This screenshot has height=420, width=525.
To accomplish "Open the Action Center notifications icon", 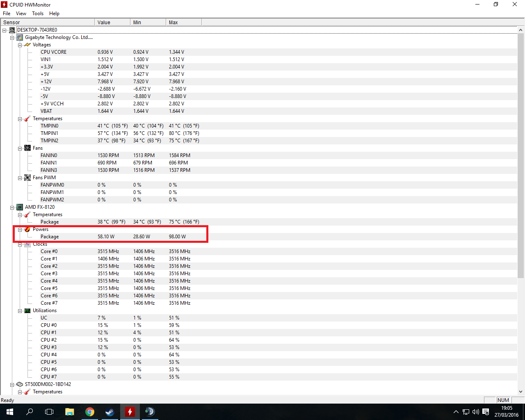I will point(486,412).
